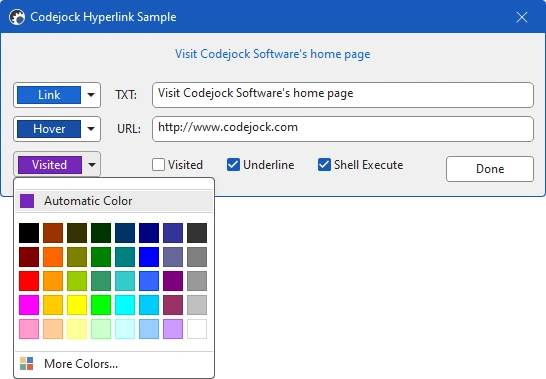Click the purple Visited color button
The height and width of the screenshot is (379, 546).
tap(50, 164)
